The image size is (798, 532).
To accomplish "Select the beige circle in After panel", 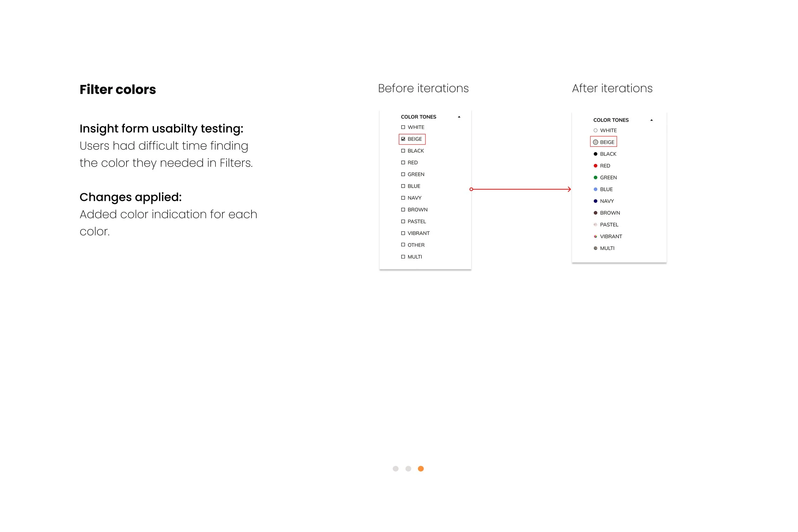I will (x=595, y=142).
